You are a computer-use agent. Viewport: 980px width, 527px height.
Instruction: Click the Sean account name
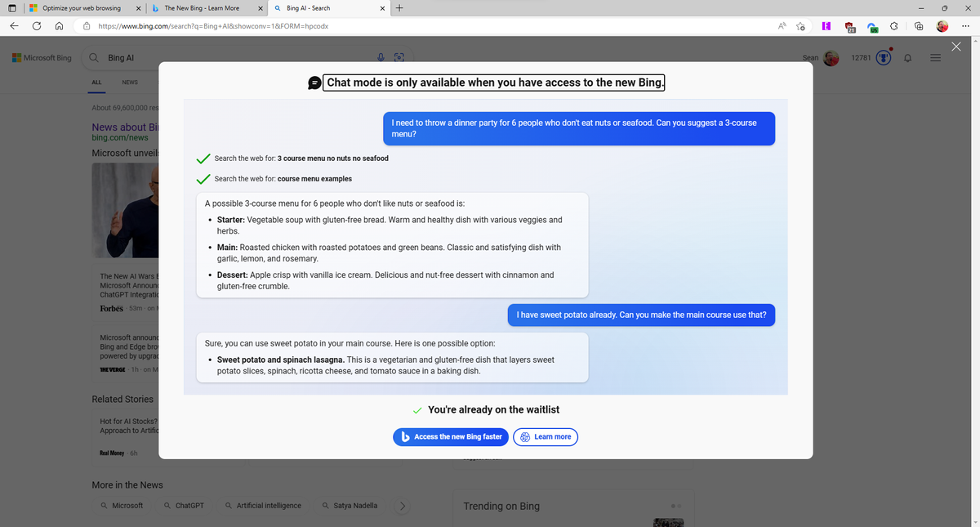[811, 58]
